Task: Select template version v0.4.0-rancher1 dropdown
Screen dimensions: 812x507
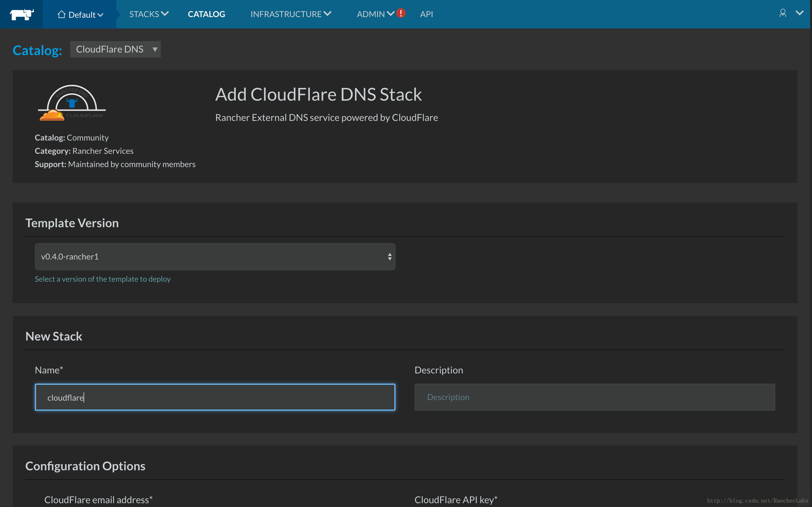Action: 215,257
